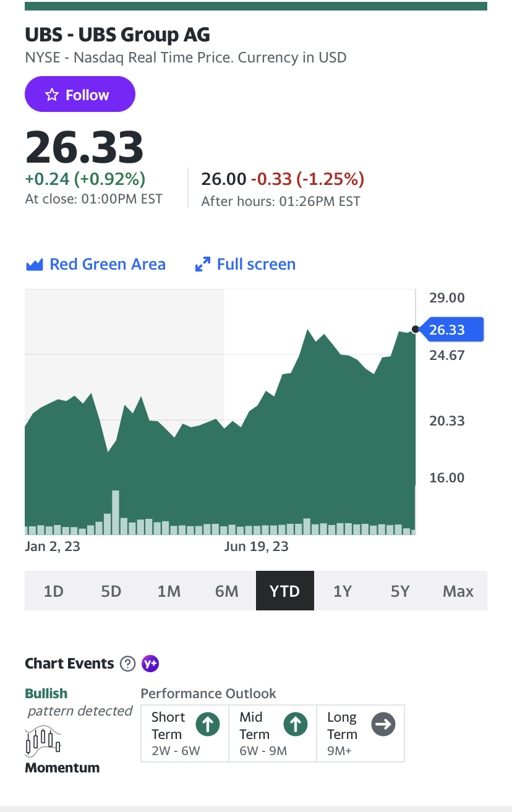Screen dimensions: 512x812
Task: Show the 1Y chart range
Action: [x=343, y=591]
